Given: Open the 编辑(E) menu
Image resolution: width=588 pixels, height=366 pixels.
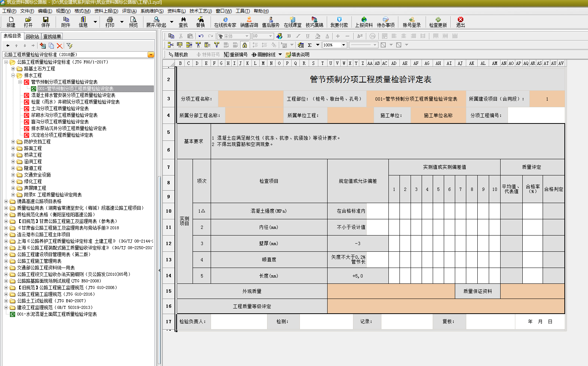Looking at the screenshot, I should pyautogui.click(x=45, y=11).
